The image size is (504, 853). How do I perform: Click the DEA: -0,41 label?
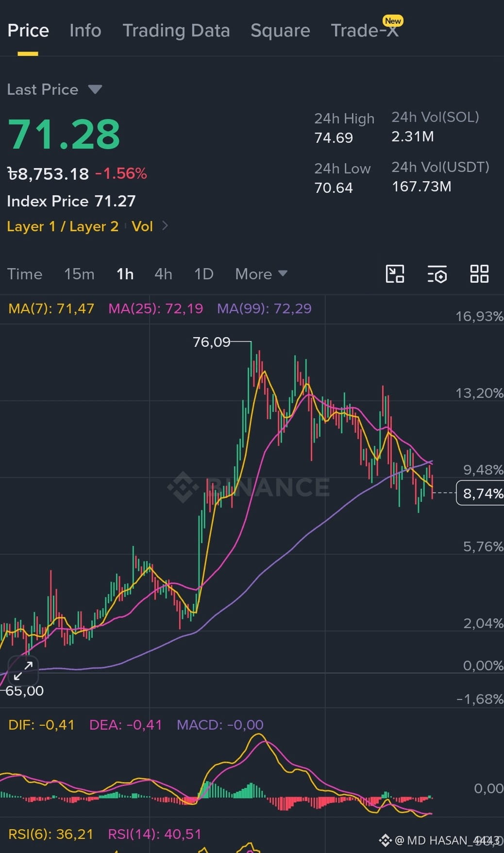126,725
